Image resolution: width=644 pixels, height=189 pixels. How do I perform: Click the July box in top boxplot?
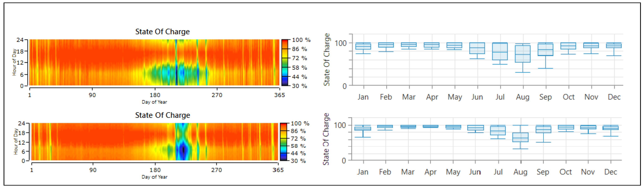click(x=500, y=51)
